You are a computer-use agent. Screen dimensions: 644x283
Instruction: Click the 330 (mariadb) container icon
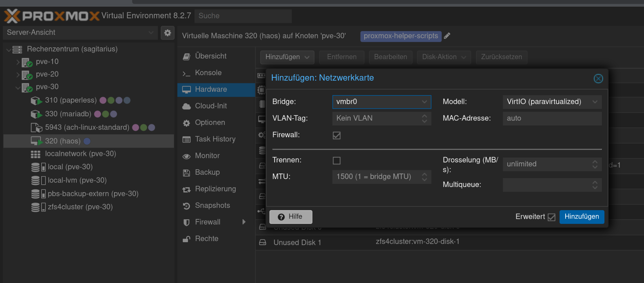click(36, 114)
